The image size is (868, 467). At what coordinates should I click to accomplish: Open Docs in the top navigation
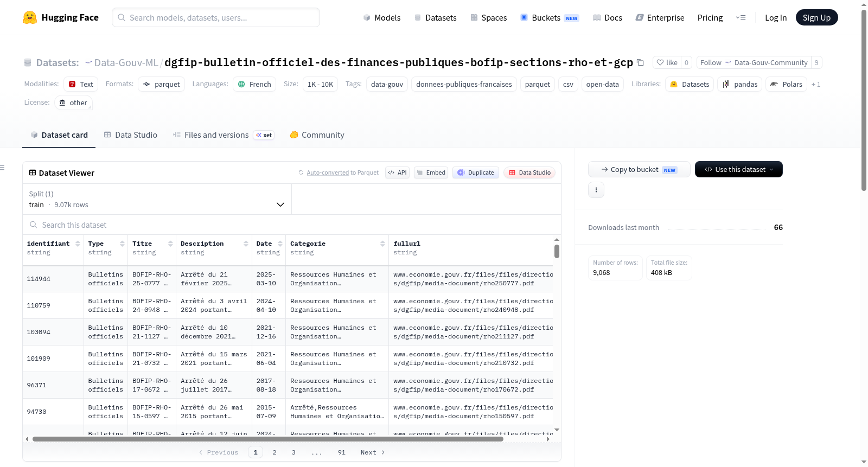point(608,17)
